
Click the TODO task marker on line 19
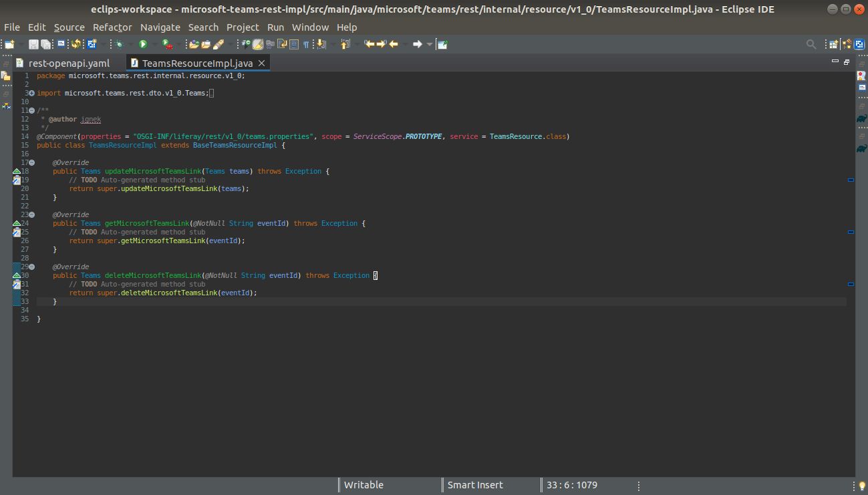click(17, 180)
